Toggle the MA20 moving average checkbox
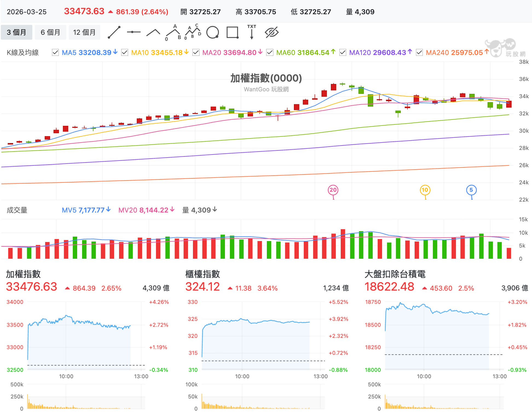This screenshot has width=532, height=416. click(x=196, y=53)
